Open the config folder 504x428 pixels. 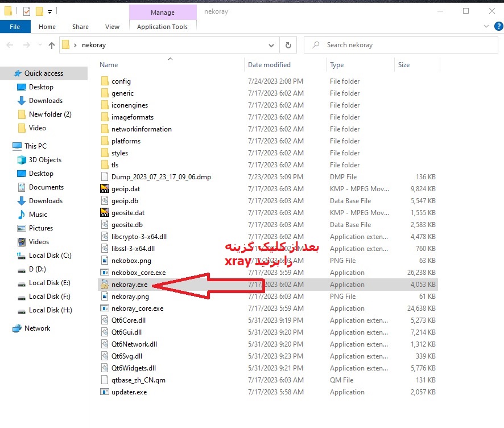click(119, 81)
